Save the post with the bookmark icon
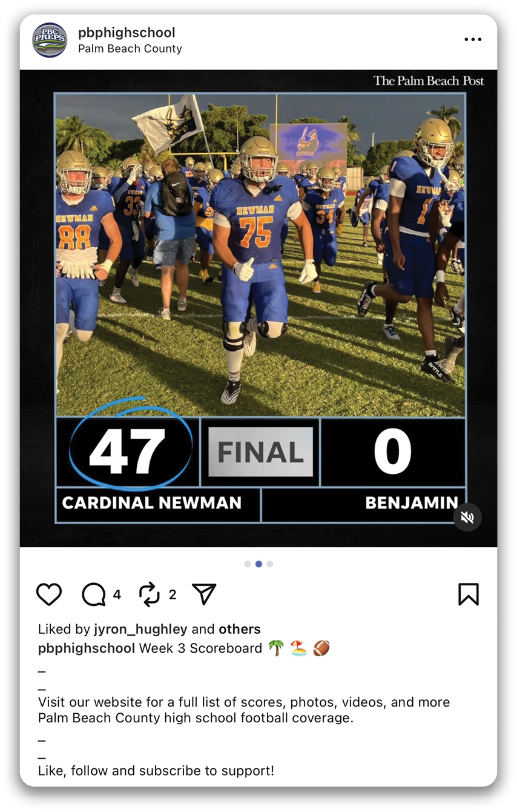 (469, 594)
